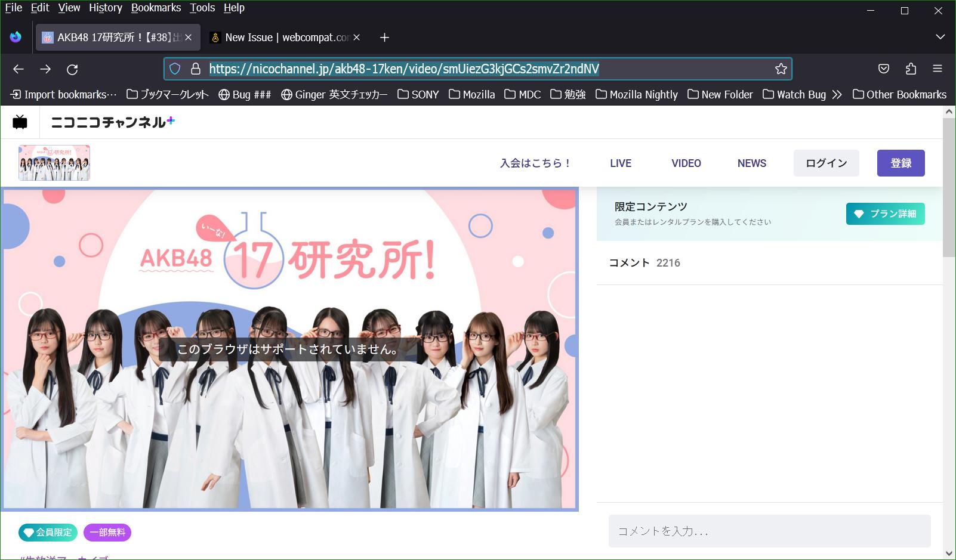The height and width of the screenshot is (560, 956).
Task: Open the tracking protection shield
Action: click(x=174, y=69)
